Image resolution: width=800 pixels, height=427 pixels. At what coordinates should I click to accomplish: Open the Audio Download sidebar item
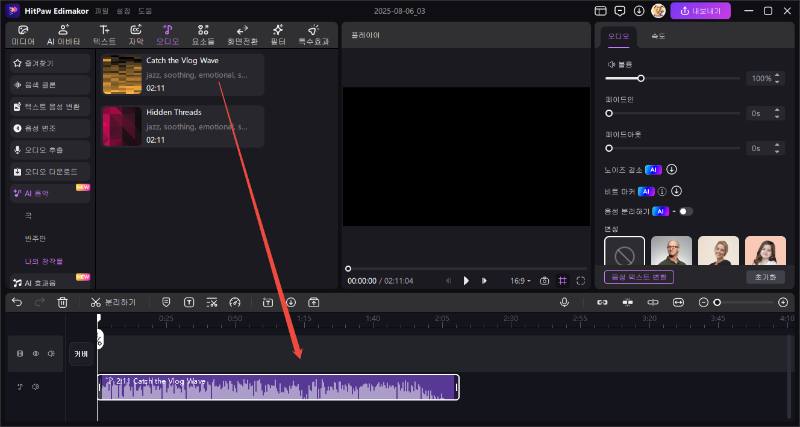[50, 172]
